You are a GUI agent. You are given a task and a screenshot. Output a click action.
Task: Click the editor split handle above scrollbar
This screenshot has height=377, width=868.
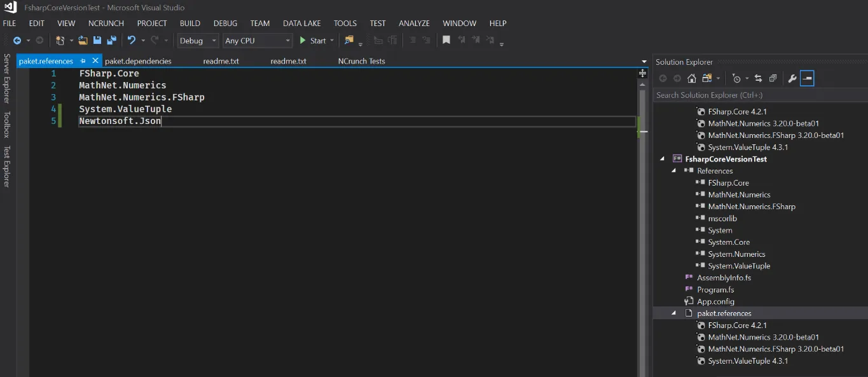point(642,73)
